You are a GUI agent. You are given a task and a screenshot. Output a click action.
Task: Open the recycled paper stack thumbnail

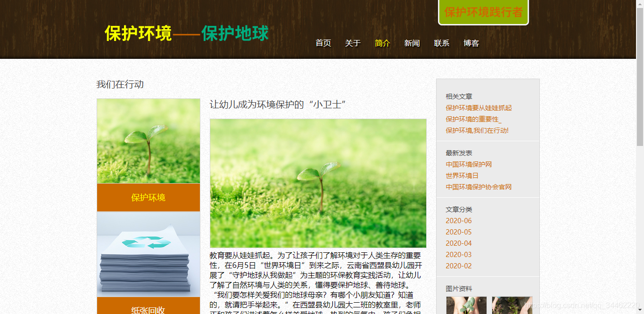(x=149, y=254)
